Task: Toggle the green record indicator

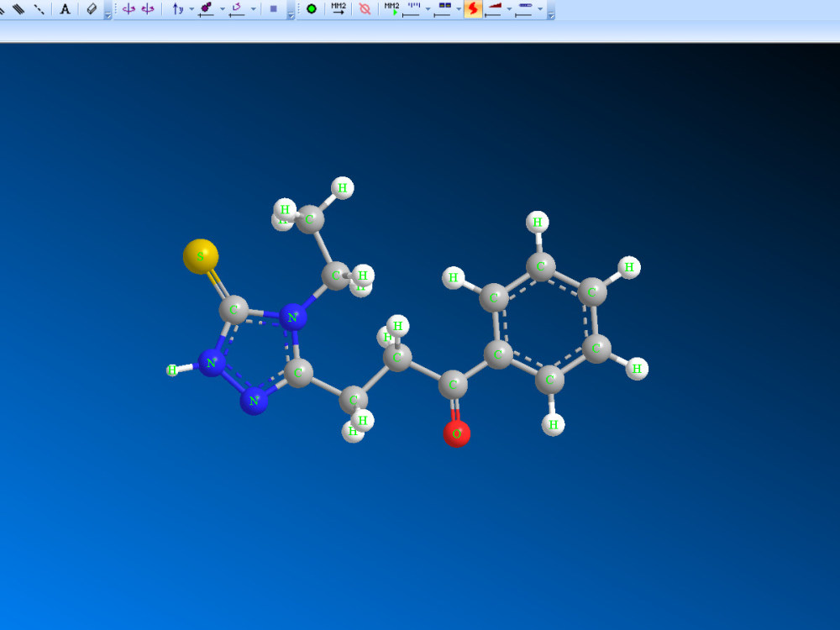Action: click(311, 8)
